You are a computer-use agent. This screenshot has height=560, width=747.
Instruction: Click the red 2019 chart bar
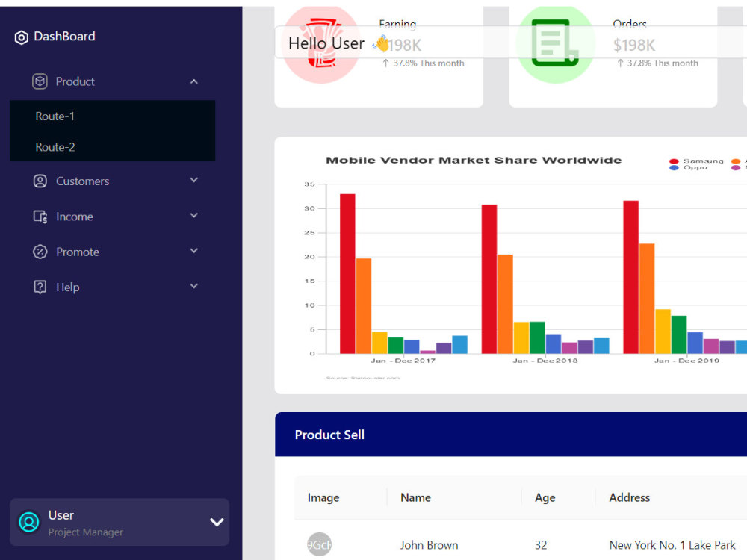point(630,277)
